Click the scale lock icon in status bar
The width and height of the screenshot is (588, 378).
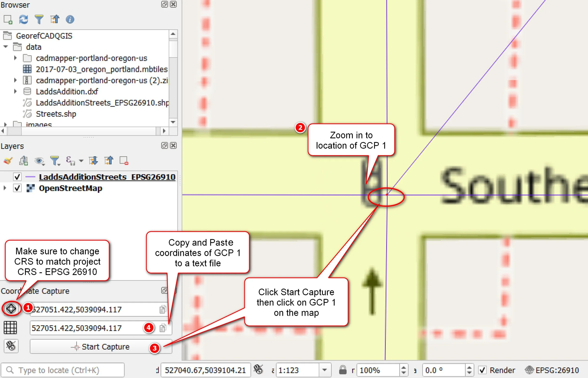point(342,370)
